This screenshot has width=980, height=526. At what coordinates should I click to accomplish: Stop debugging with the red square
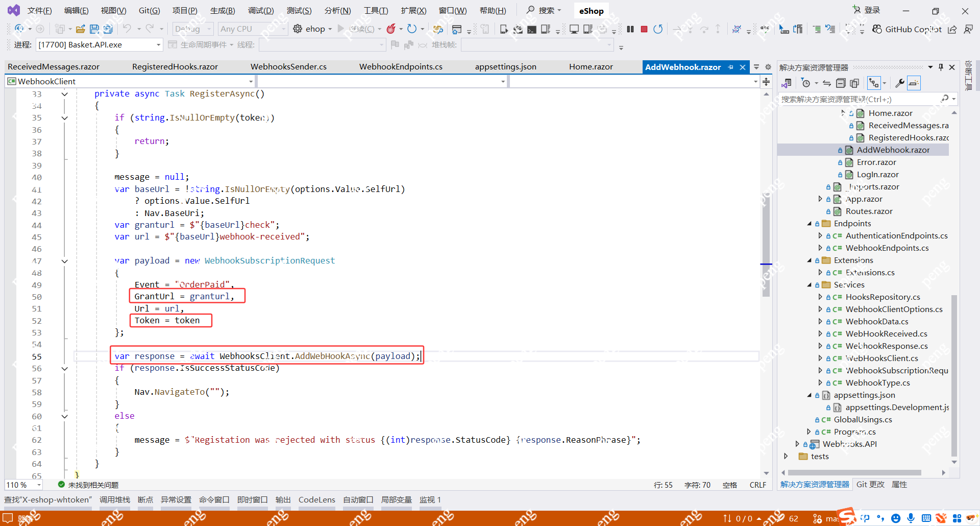[644, 29]
